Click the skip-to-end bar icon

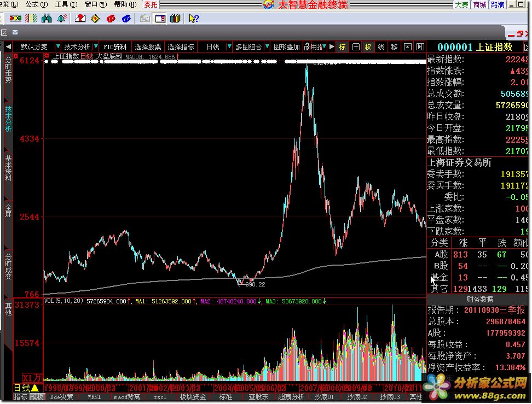point(420,47)
